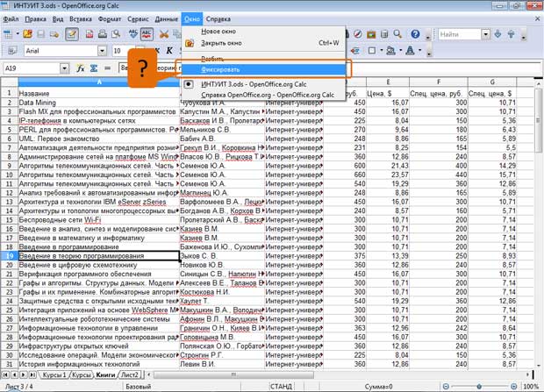
Task: Open the Function Wizard fx icon
Action: [80, 68]
